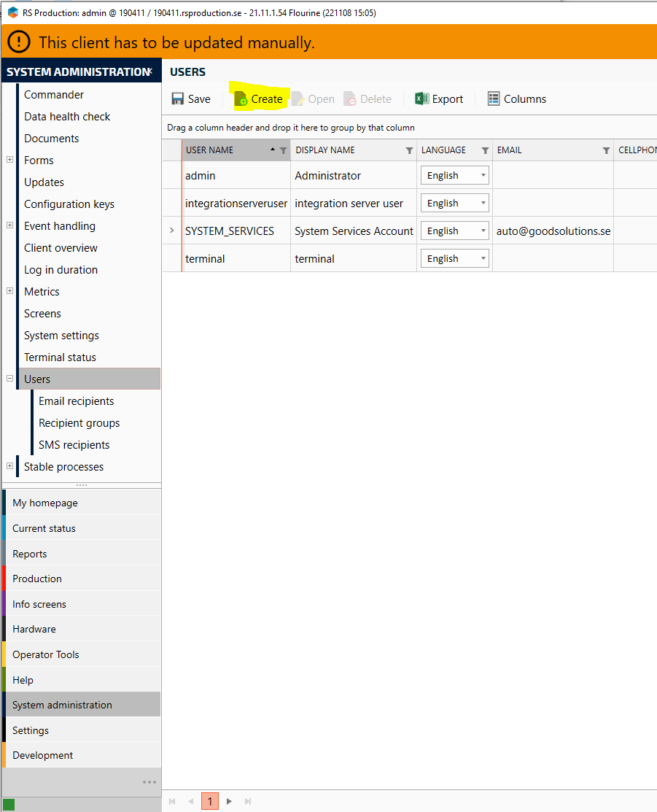
Task: Select Email recipients in the tree
Action: point(76,401)
